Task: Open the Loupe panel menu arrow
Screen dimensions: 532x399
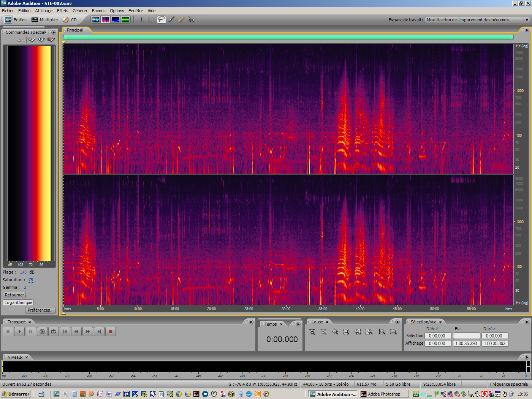Action: pyautogui.click(x=398, y=321)
